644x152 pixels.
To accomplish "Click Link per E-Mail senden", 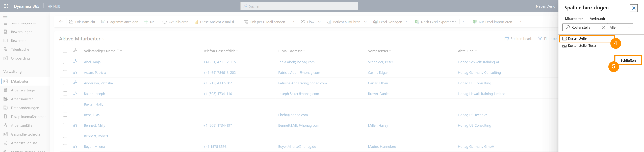I will [x=264, y=22].
